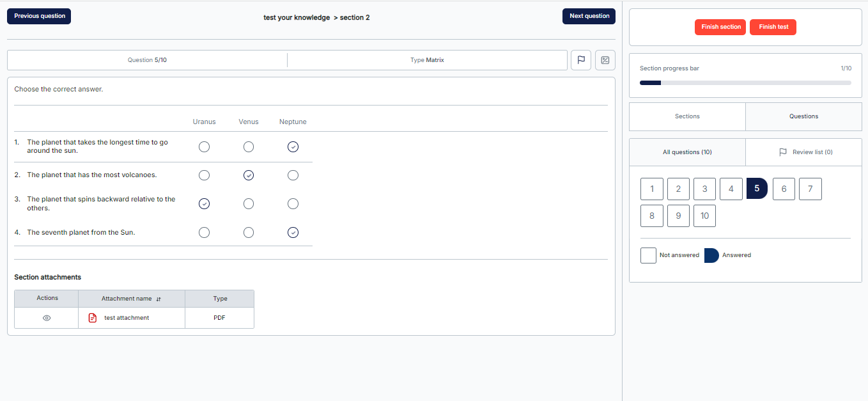Go back to Previous question
Viewport: 868px width, 401px height.
coord(39,16)
